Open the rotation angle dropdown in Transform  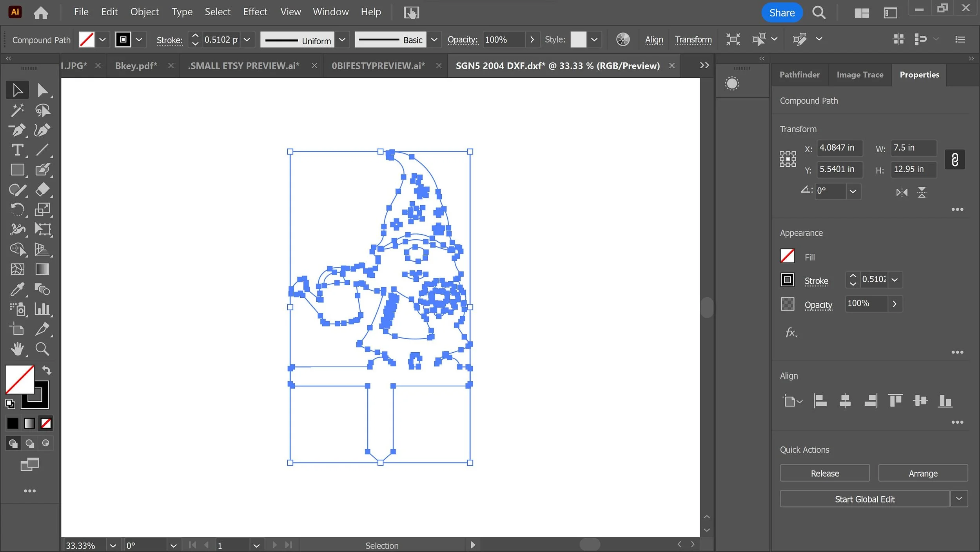point(853,191)
